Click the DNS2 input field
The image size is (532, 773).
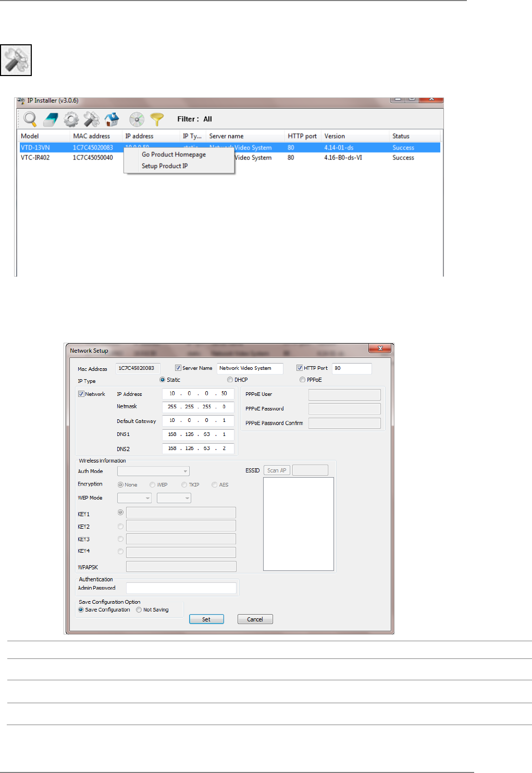pyautogui.click(x=198, y=448)
